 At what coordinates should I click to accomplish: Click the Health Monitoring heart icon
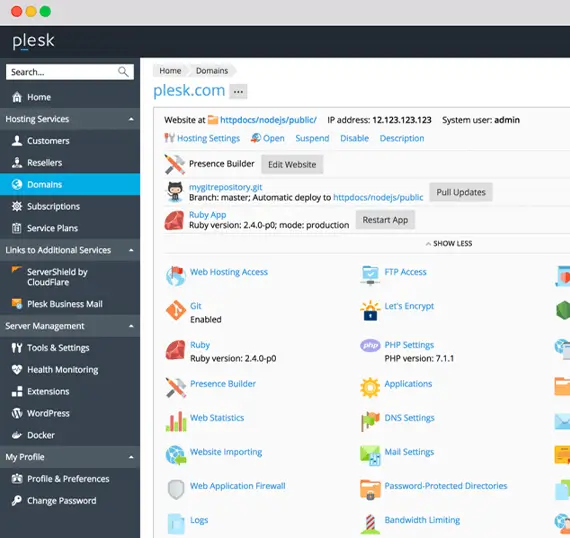click(17, 370)
